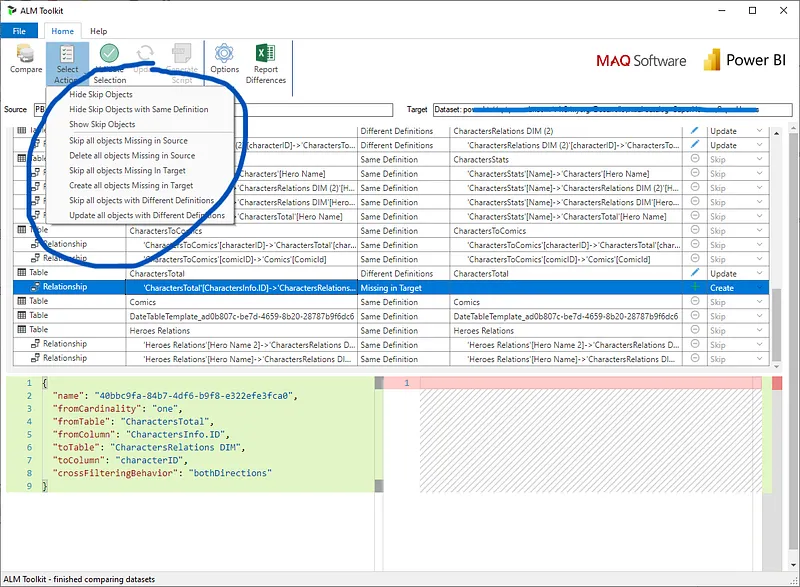Select the 'Heroes Relations' source name cell
Viewport: 800px width, 587px height.
[241, 330]
